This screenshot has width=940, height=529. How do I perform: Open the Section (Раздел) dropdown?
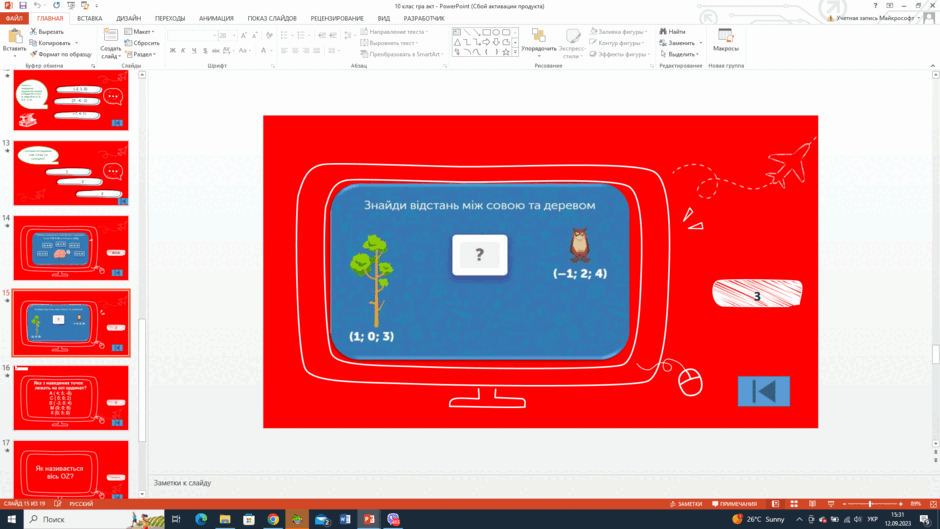tap(141, 54)
